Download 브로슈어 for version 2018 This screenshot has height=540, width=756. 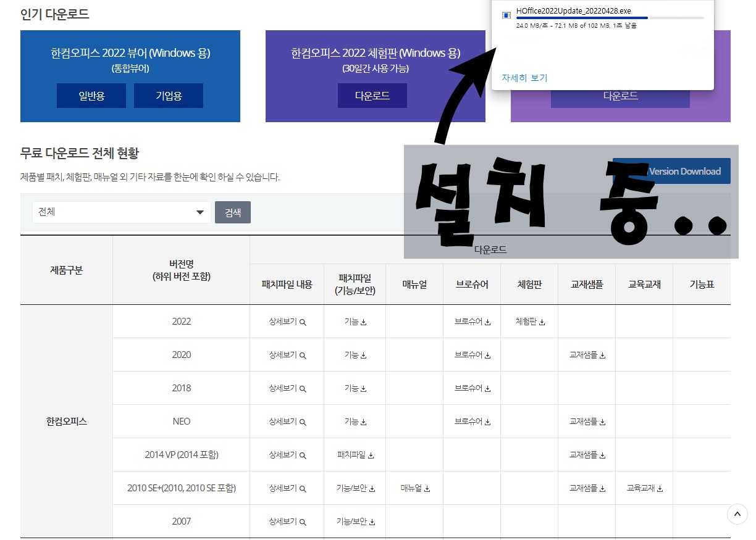coord(472,388)
